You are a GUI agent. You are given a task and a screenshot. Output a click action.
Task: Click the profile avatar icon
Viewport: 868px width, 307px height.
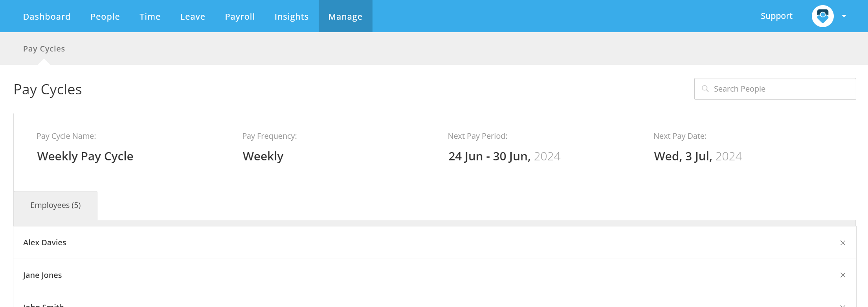coord(822,16)
